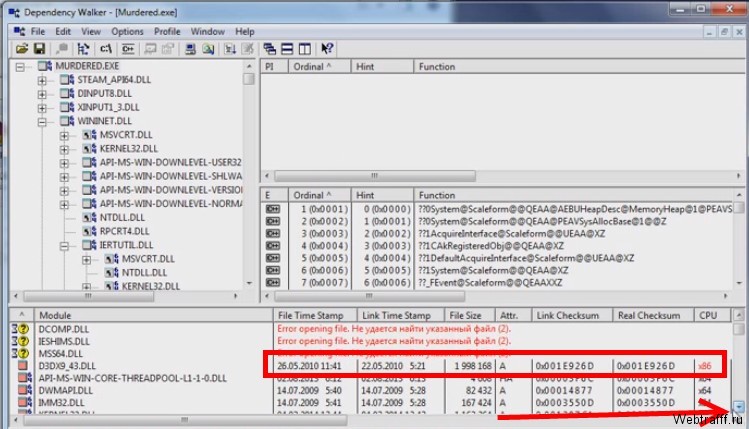Select RPCRT4.DLL in the tree
Image resolution: width=749 pixels, height=429 pixels.
tap(125, 231)
